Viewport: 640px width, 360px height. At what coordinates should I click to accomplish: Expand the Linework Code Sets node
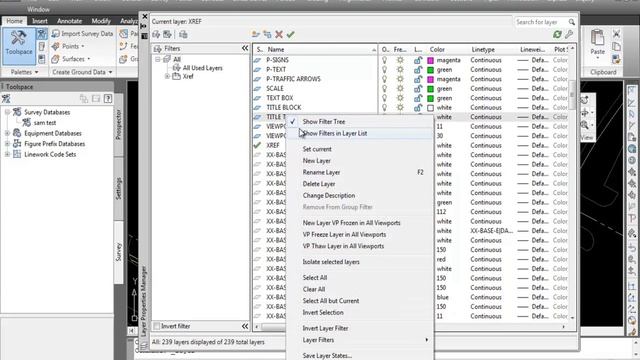tap(7, 154)
